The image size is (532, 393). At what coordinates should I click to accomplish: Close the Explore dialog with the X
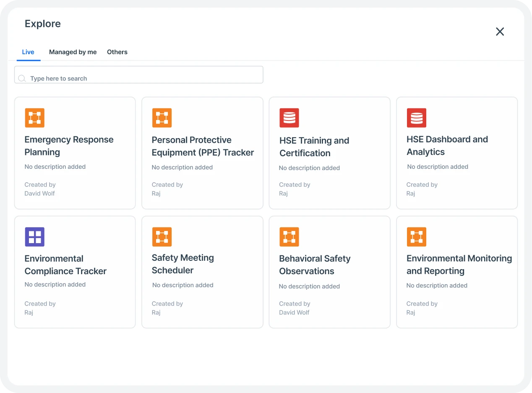coord(500,31)
